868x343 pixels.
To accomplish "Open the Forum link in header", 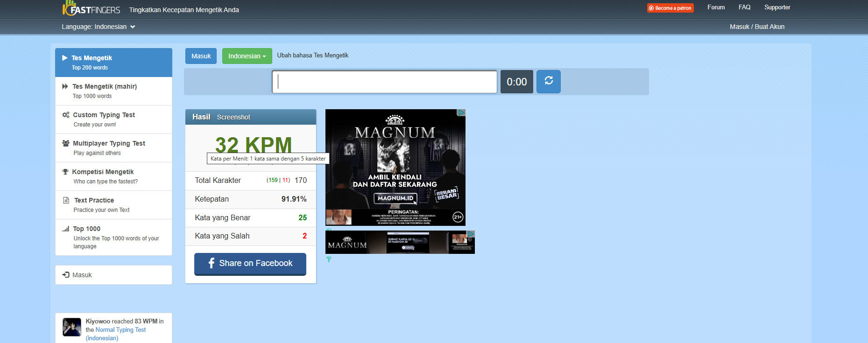I will point(716,7).
